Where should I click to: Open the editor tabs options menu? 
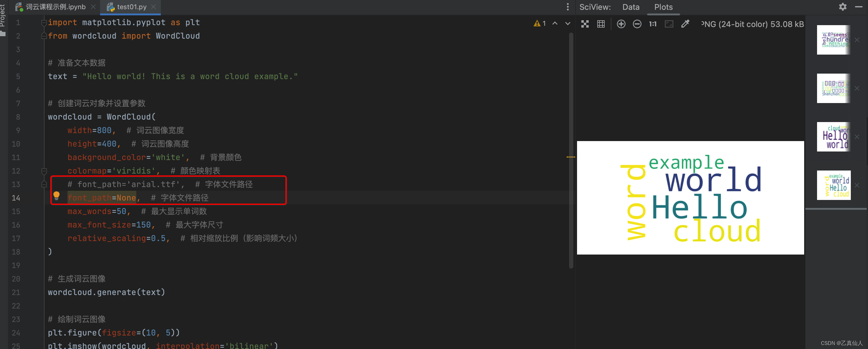pyautogui.click(x=568, y=7)
